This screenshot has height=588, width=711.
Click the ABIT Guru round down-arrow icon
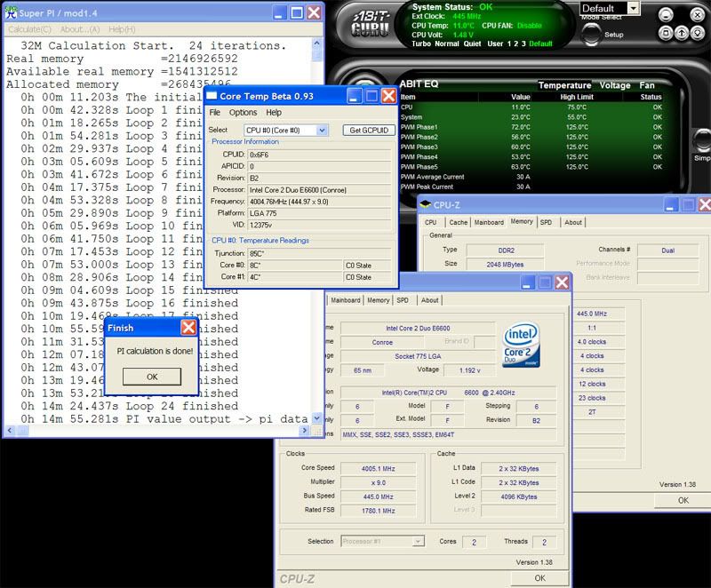(698, 33)
